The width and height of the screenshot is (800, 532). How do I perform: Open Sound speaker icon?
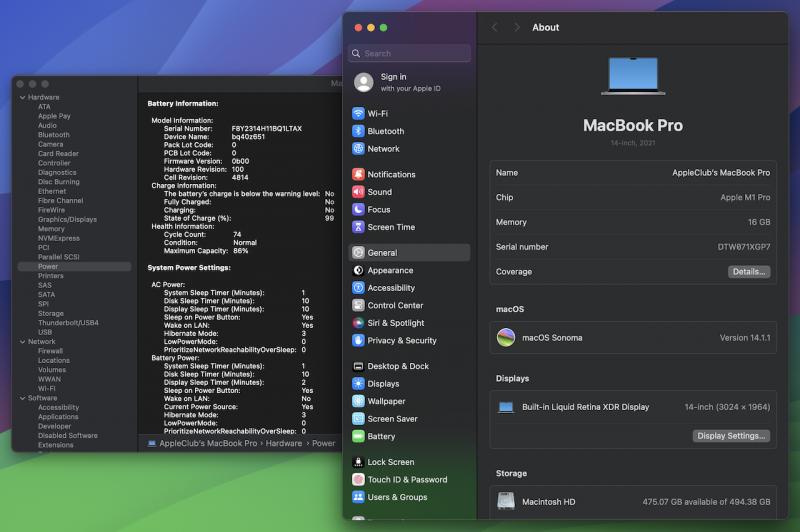click(358, 192)
